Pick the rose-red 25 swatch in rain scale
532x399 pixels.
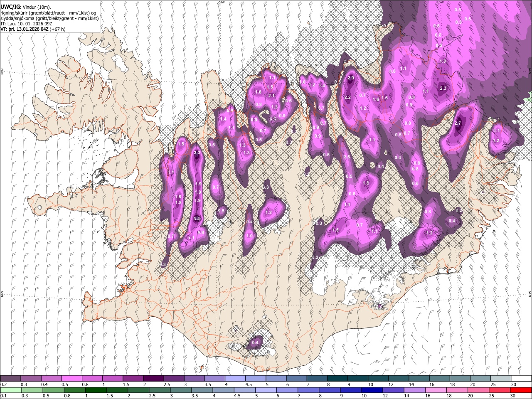click(x=500, y=390)
